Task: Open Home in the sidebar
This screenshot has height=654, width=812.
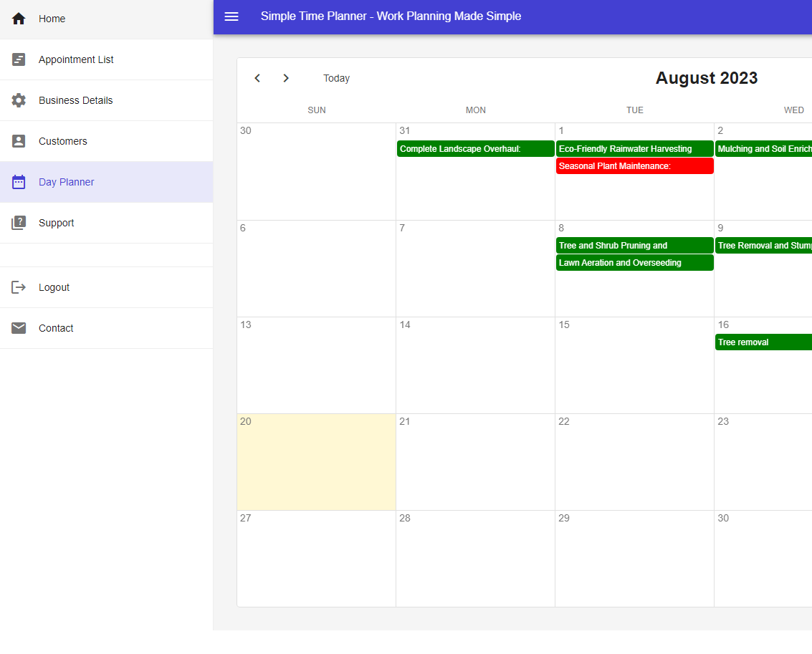Action: (x=106, y=19)
